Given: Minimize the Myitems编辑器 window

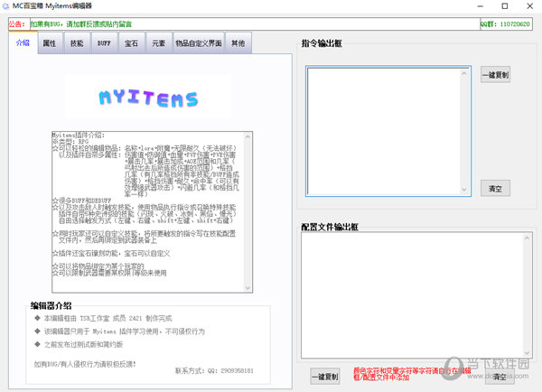Looking at the screenshot, I should click(x=481, y=6).
